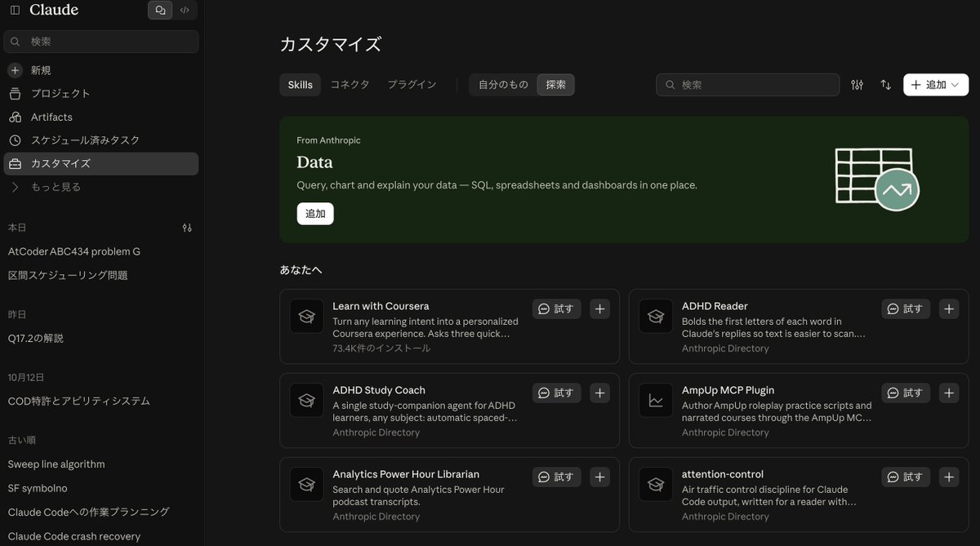Try Learn with Coursera via 試す

point(557,309)
